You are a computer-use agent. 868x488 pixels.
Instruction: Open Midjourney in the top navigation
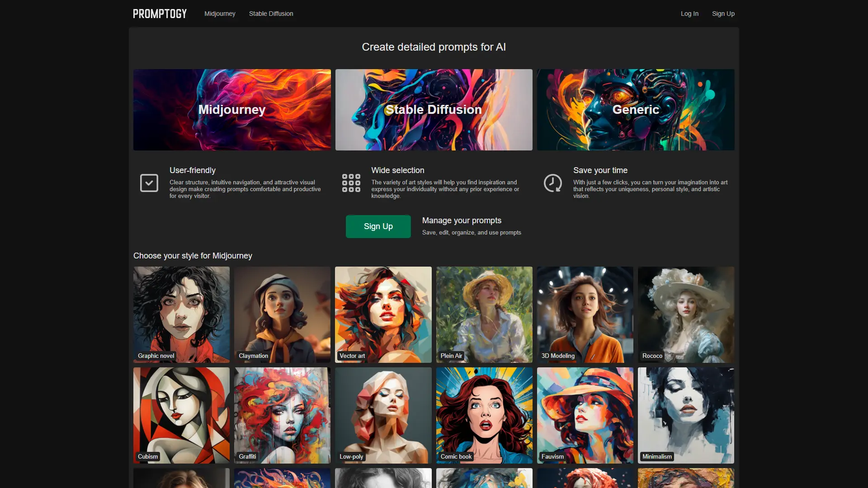pos(220,14)
